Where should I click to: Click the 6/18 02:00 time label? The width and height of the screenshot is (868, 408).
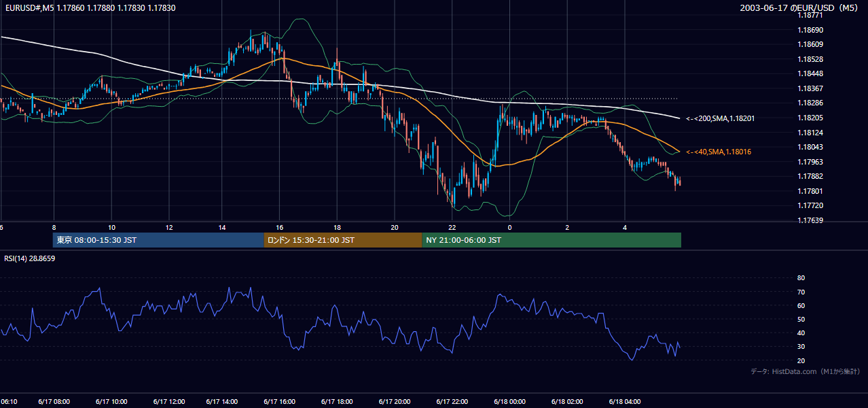coord(566,401)
